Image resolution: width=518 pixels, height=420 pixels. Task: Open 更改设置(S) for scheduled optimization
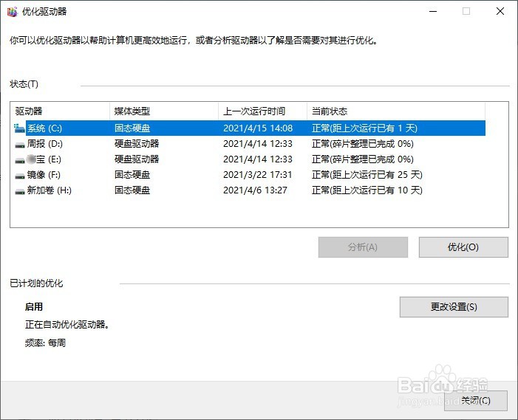454,307
